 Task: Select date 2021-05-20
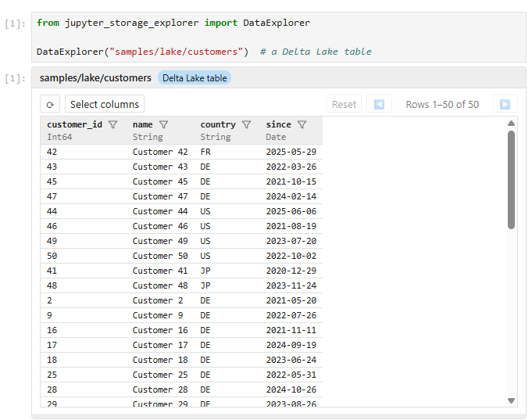click(291, 301)
